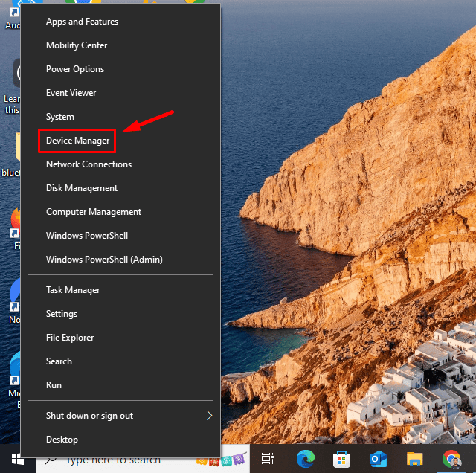Open the Run dialog entry
This screenshot has height=473, width=476.
120,385
